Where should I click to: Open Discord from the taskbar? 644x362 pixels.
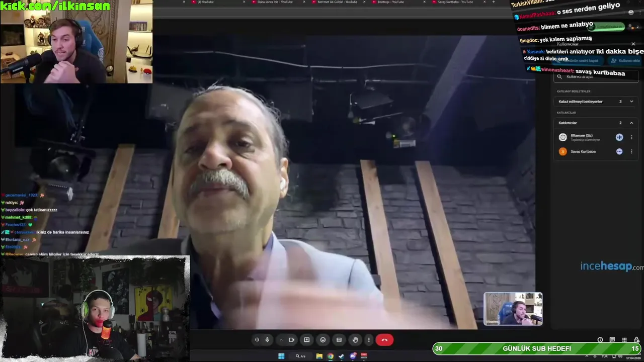click(353, 356)
